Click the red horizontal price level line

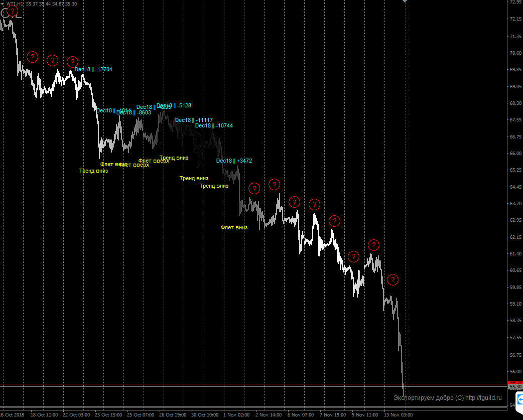tap(253, 384)
